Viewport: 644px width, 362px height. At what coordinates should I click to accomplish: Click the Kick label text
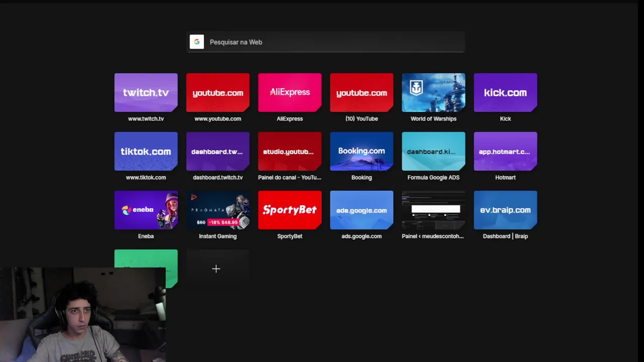[x=506, y=119]
